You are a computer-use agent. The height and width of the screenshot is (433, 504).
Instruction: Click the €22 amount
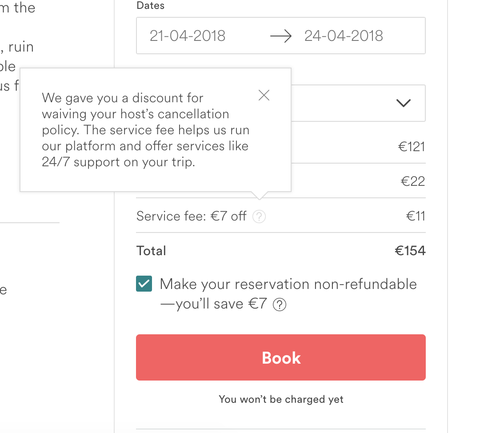413,181
